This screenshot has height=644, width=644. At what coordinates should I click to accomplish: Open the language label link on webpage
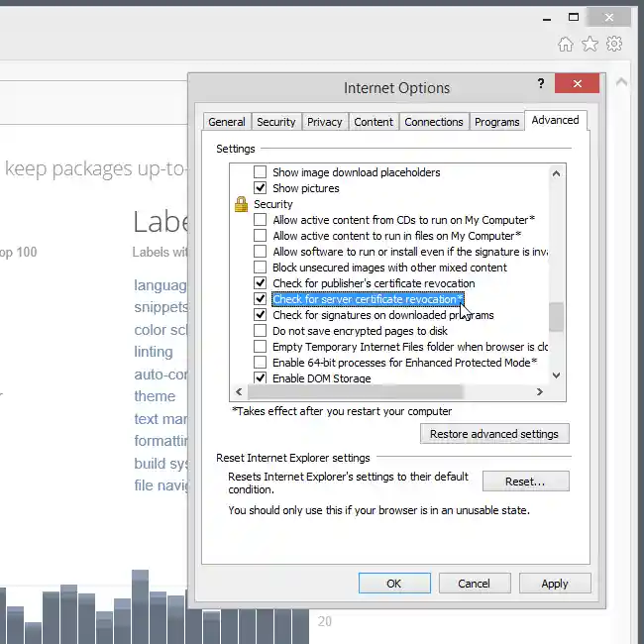click(161, 285)
